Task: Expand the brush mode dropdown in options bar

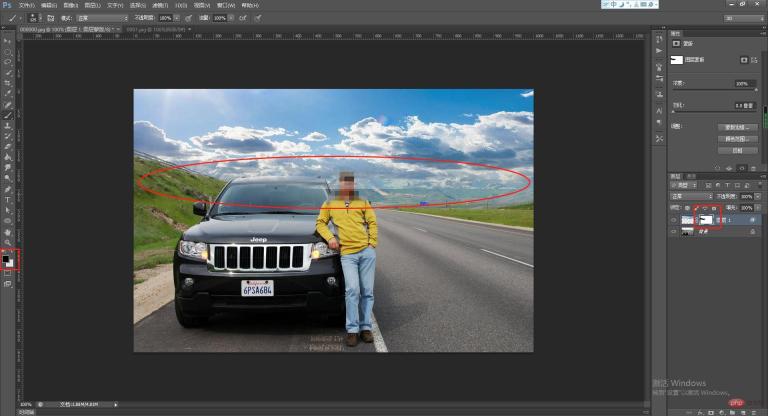Action: click(108, 18)
